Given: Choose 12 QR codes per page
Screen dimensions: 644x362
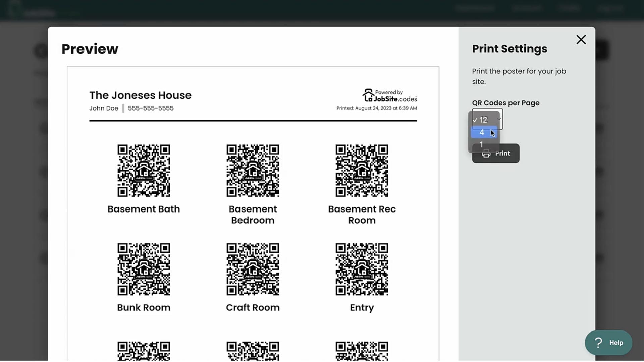Looking at the screenshot, I should point(484,120).
